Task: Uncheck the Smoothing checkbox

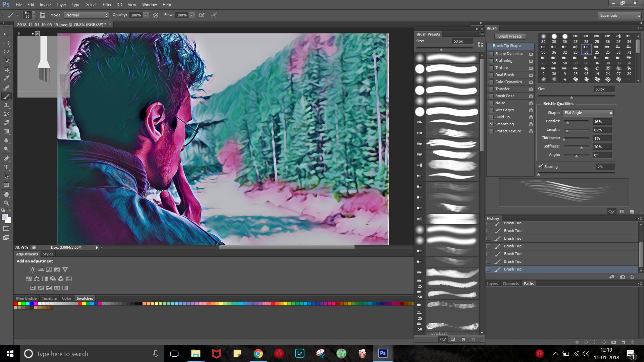Action: click(491, 124)
